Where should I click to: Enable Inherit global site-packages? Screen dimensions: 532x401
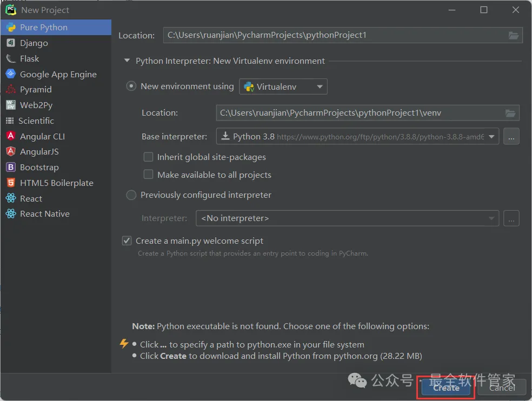click(148, 157)
